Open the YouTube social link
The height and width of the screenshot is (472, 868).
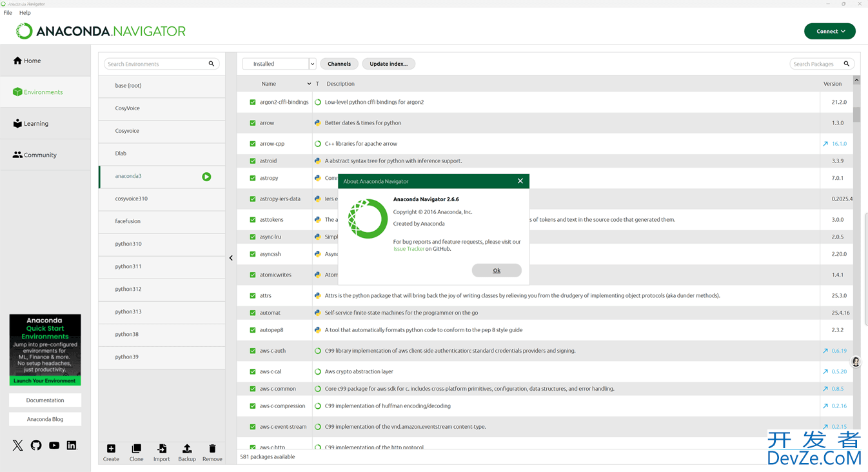coord(54,446)
